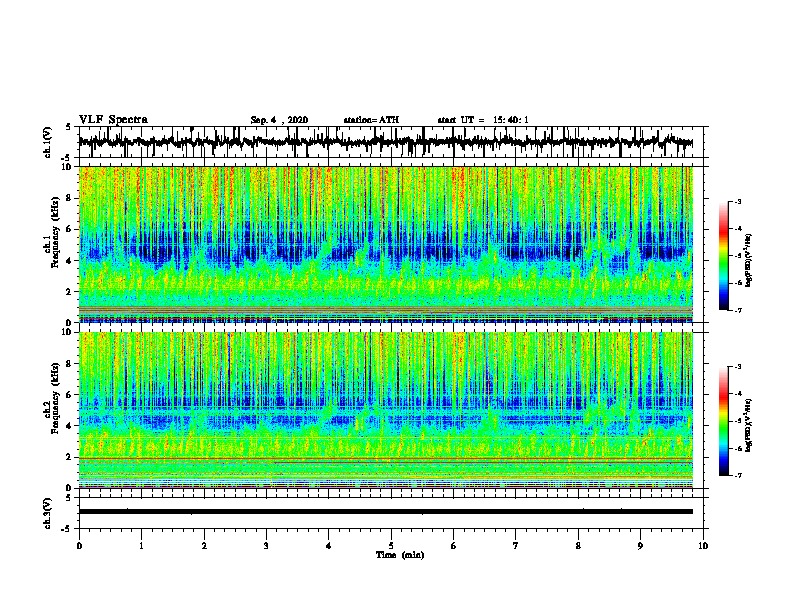Click the ch.1 frequency tick label '4'
Image resolution: width=792 pixels, height=612 pixels.
tap(69, 261)
